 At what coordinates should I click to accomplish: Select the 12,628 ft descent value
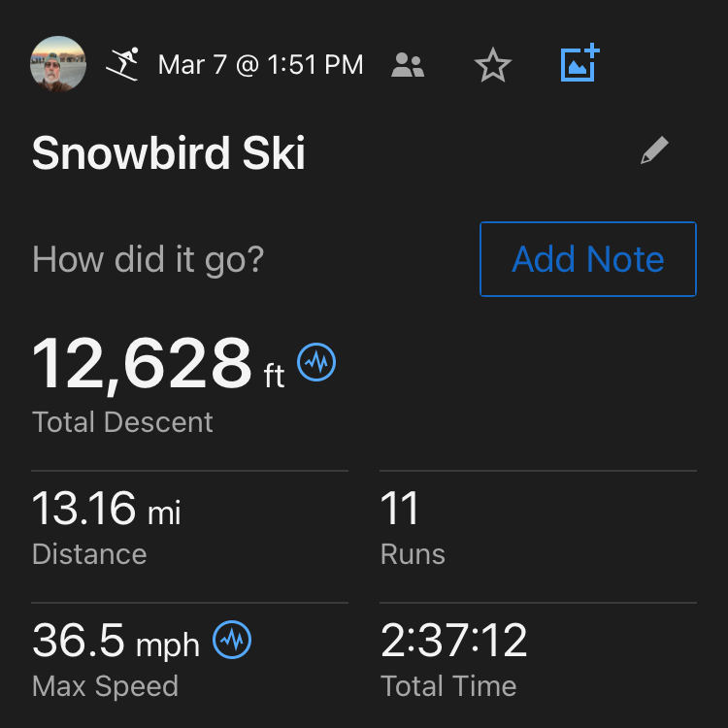point(158,365)
